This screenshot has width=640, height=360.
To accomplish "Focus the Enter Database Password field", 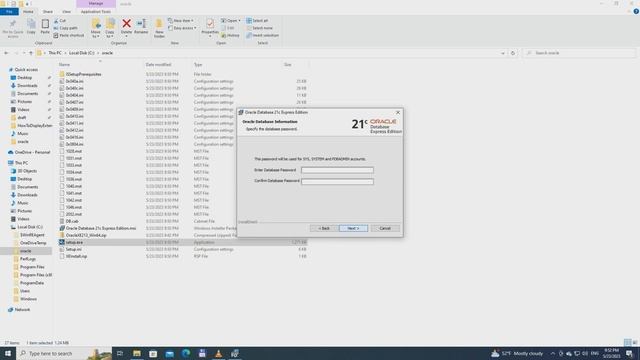I will [x=337, y=170].
